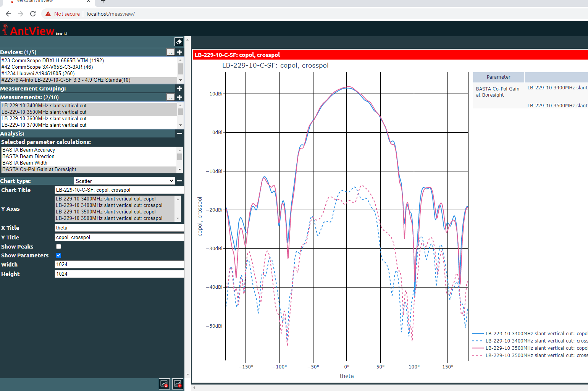Click the Chart Title input field

tap(119, 190)
